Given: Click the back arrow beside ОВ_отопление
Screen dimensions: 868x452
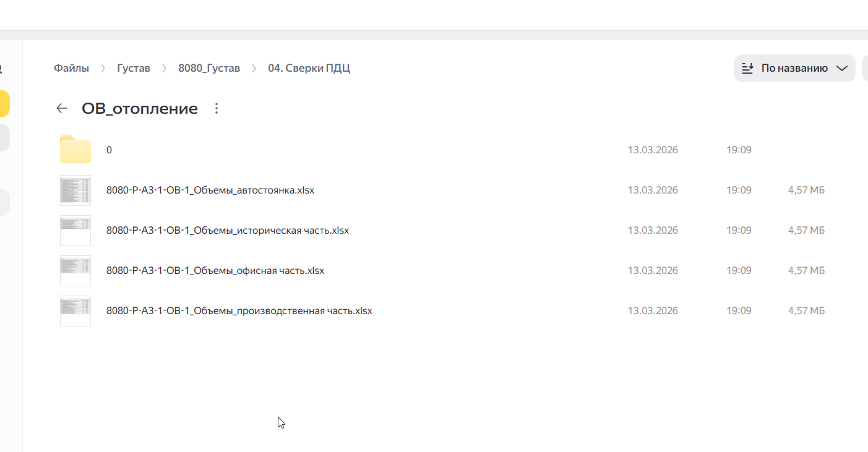Looking at the screenshot, I should [x=62, y=109].
